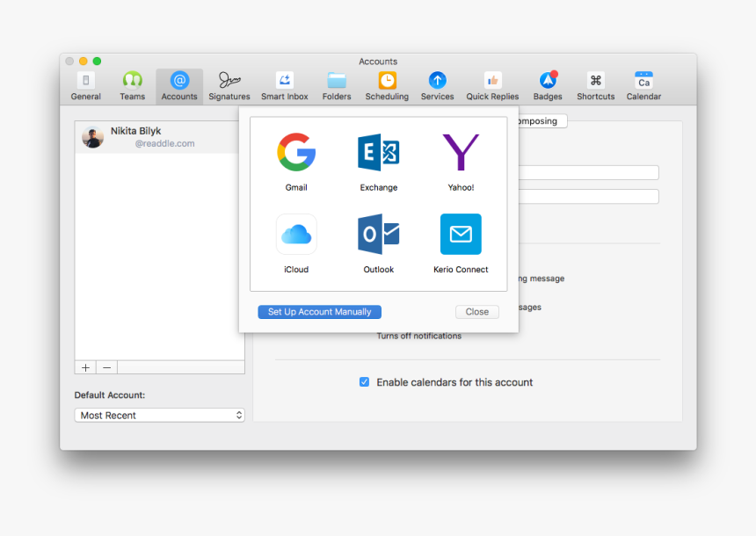The image size is (756, 536).
Task: Click Set Up Account Manually
Action: coord(319,312)
